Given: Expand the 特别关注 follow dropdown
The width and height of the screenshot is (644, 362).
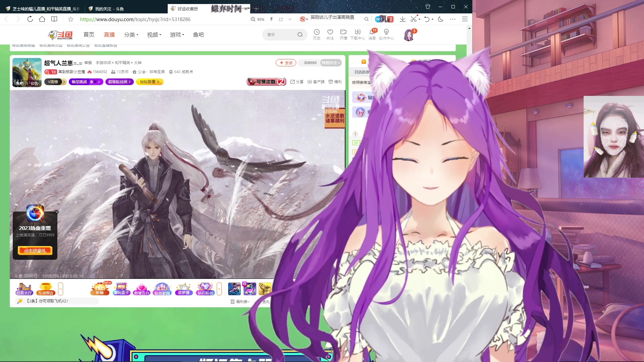Looking at the screenshot, I should click(x=331, y=63).
